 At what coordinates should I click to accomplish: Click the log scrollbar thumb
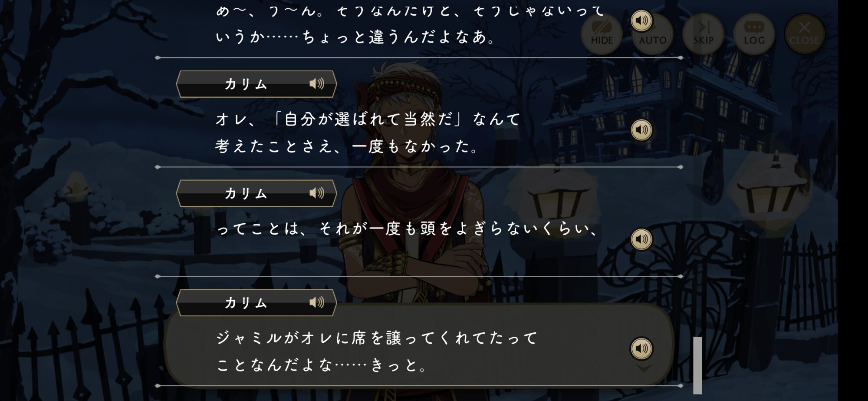[x=697, y=365]
